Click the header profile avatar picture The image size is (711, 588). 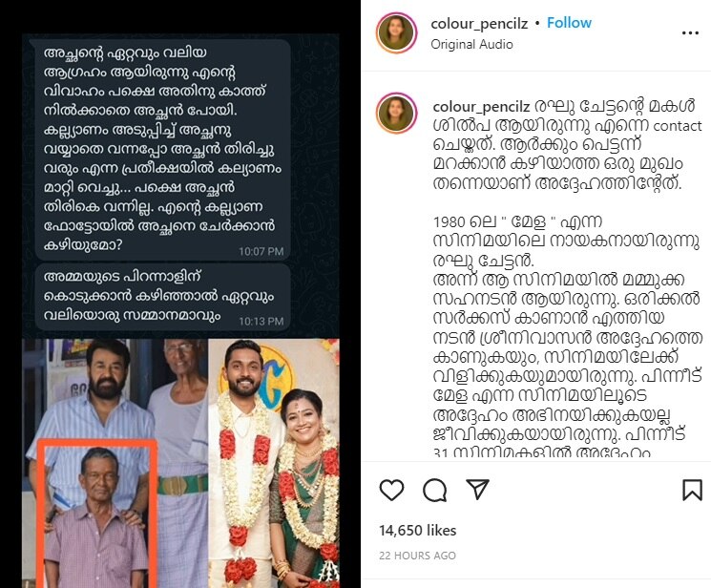(397, 32)
